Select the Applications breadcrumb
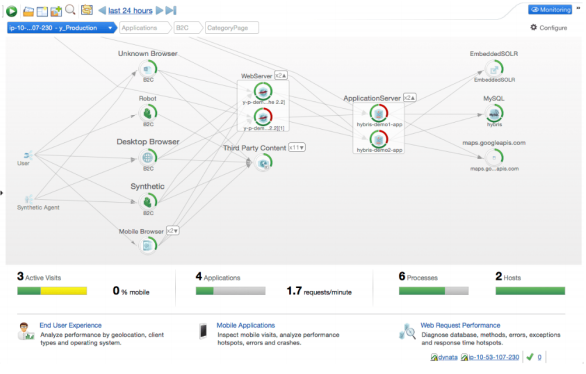The image size is (586, 374). pyautogui.click(x=145, y=28)
